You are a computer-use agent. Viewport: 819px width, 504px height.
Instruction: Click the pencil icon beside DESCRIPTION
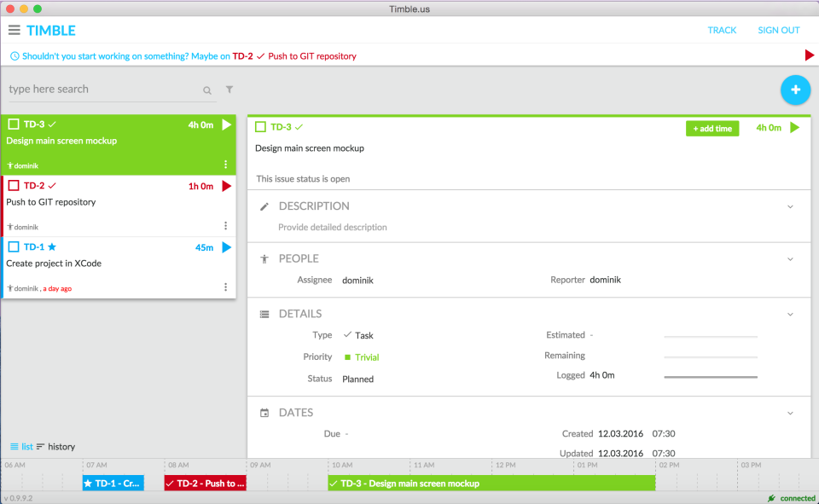[x=264, y=207]
